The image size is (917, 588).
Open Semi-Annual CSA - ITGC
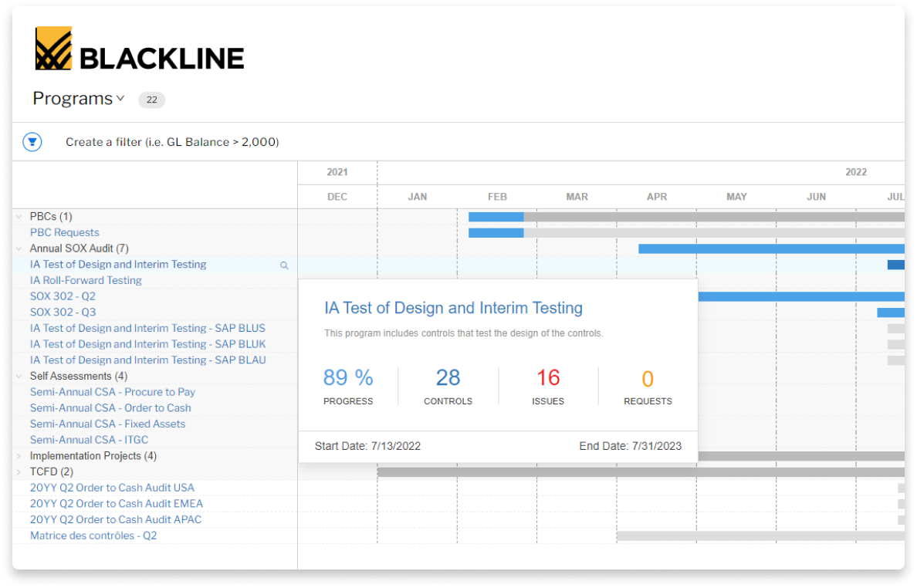pyautogui.click(x=89, y=440)
